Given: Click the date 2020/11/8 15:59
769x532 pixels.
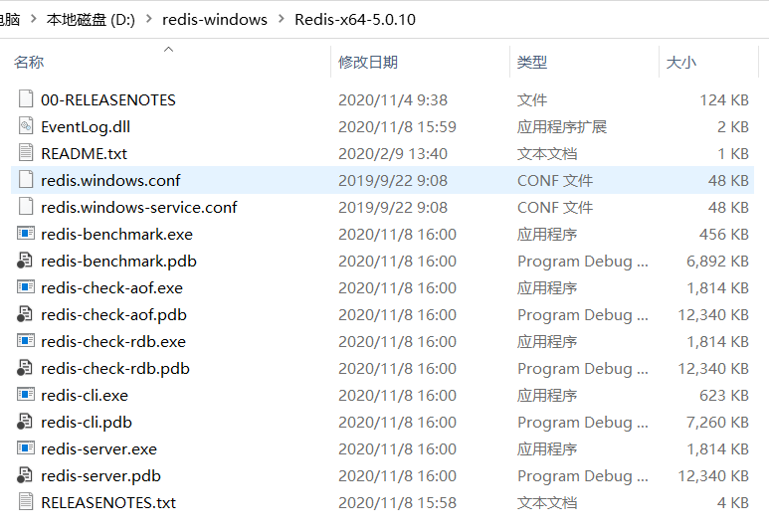Looking at the screenshot, I should 397,127.
